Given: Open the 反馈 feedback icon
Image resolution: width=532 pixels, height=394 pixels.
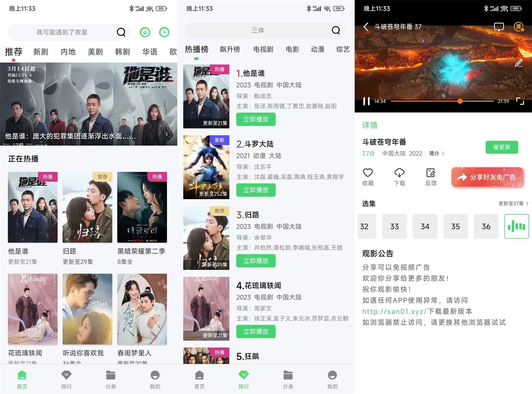Looking at the screenshot, I should click(431, 173).
